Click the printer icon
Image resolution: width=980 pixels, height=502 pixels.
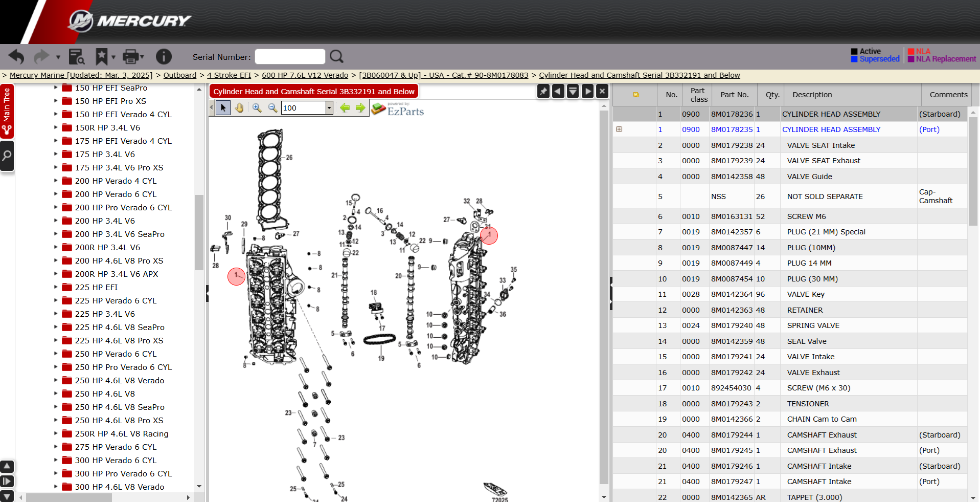click(x=131, y=57)
